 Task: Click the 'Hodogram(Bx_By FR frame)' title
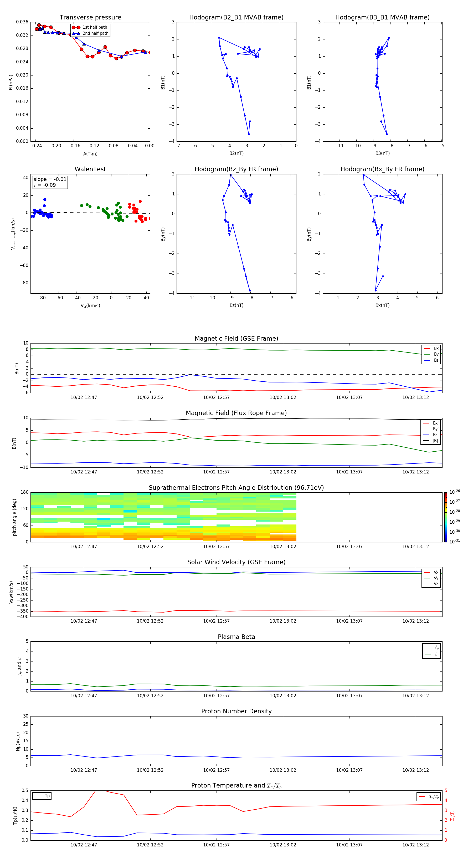click(382, 169)
